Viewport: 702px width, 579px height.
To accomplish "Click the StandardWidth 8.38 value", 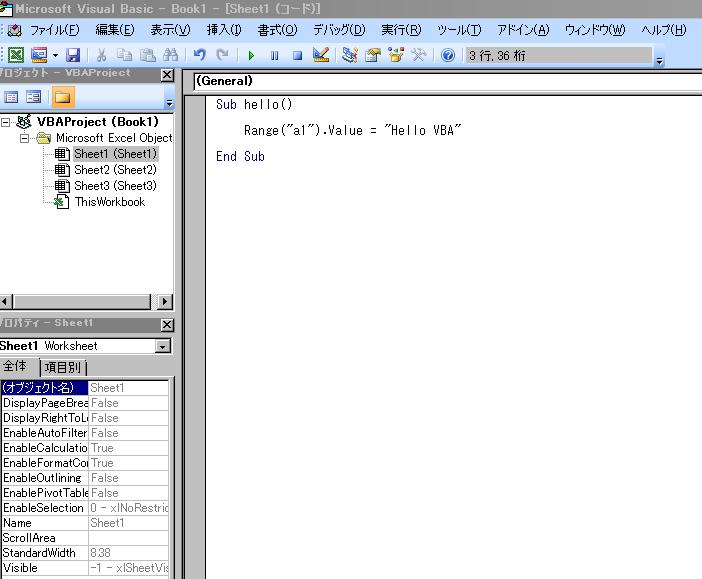I will [128, 553].
